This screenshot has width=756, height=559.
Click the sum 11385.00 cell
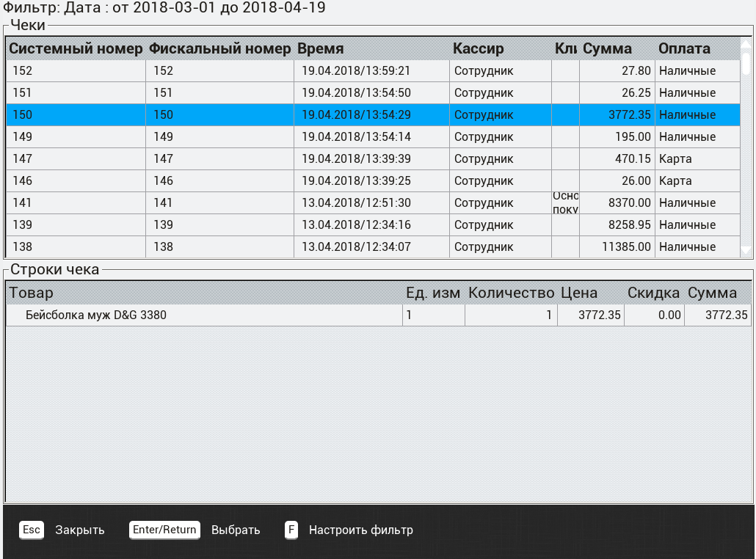pyautogui.click(x=617, y=246)
